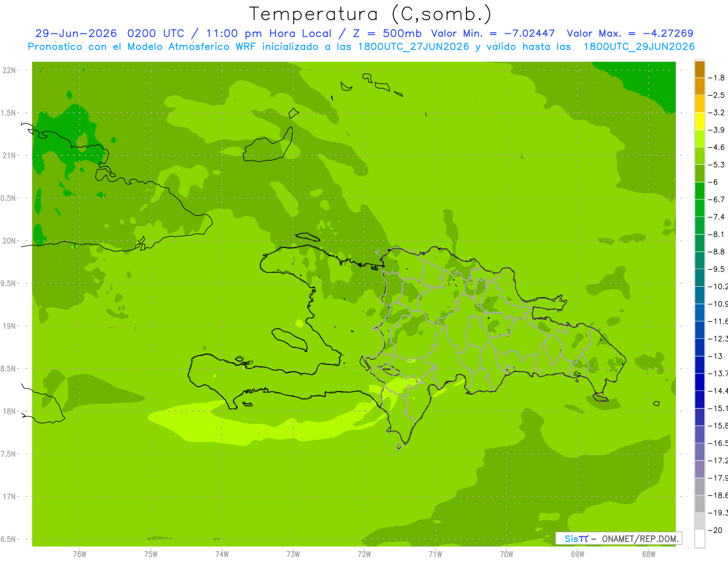Click the "76W" longitude label

(79, 554)
